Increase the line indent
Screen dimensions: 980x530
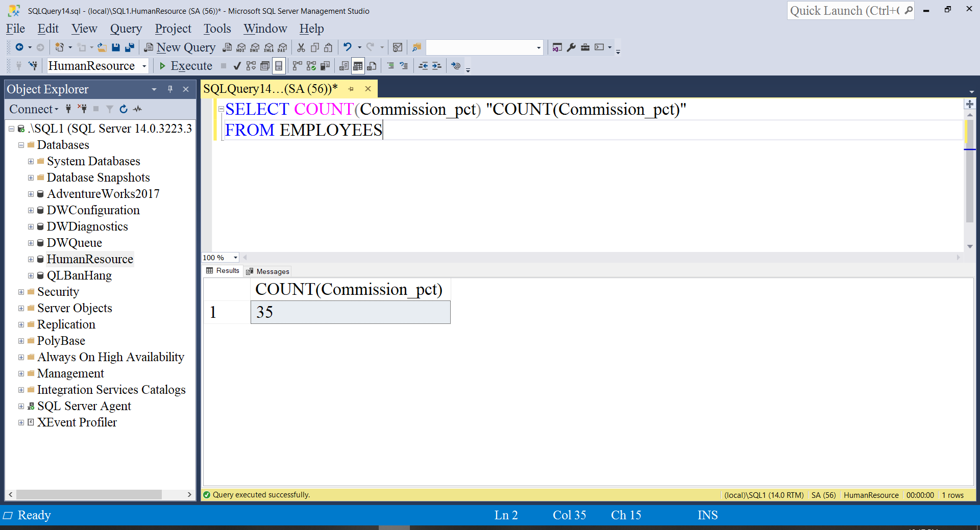click(x=436, y=66)
